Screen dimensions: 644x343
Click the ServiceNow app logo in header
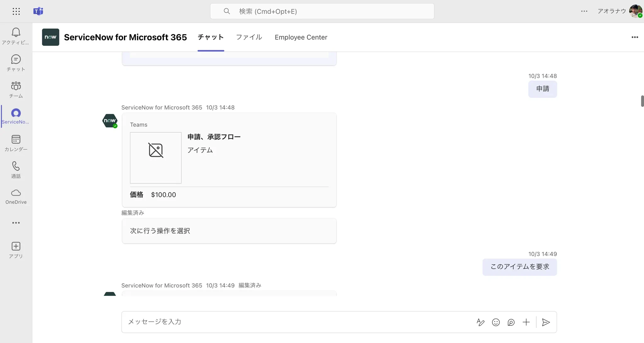point(51,37)
